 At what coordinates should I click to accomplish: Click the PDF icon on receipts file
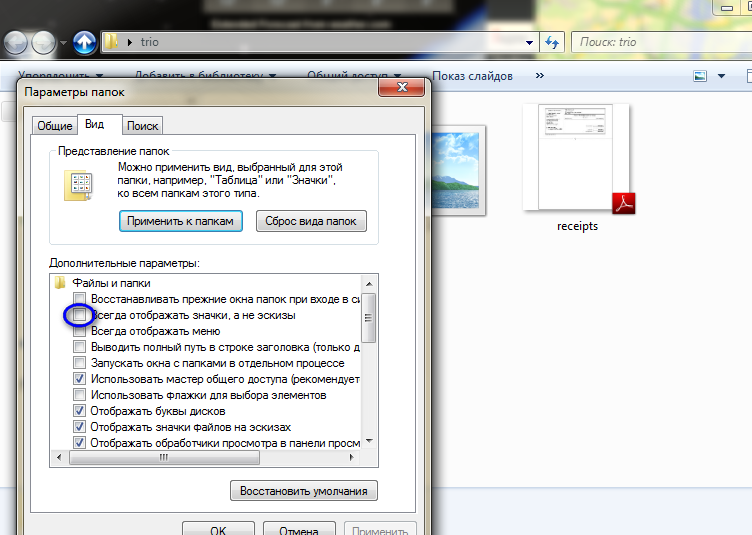tap(624, 203)
